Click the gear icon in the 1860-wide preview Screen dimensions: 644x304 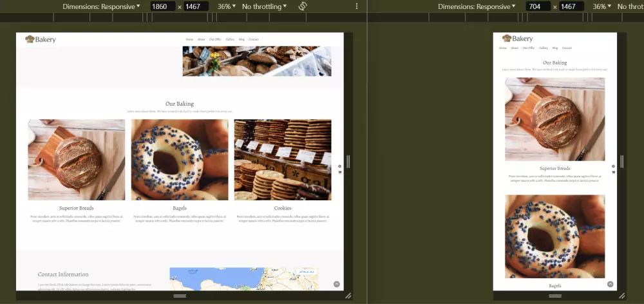(339, 166)
